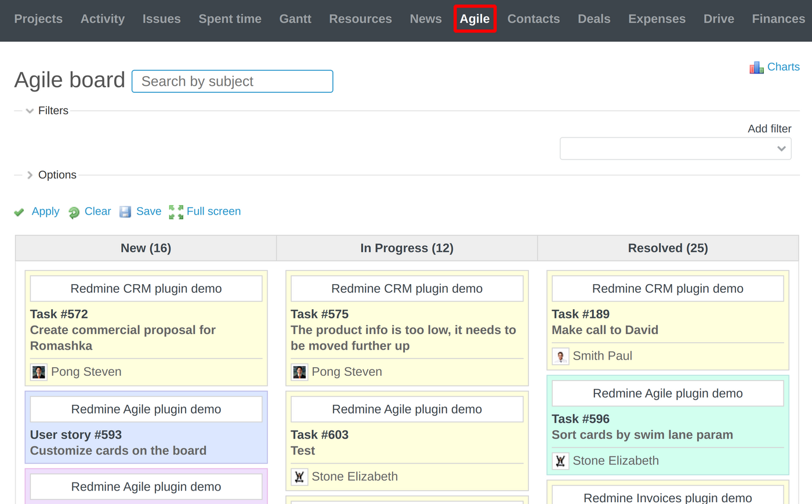Viewport: 812px width, 504px height.
Task: Expand the Options section chevron
Action: pos(29,175)
